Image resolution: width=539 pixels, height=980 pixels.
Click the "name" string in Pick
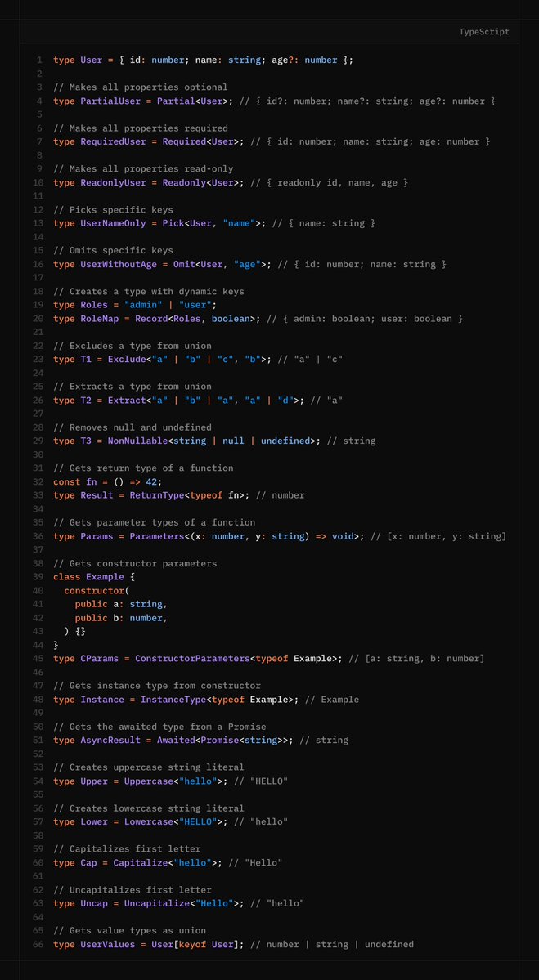pos(239,223)
